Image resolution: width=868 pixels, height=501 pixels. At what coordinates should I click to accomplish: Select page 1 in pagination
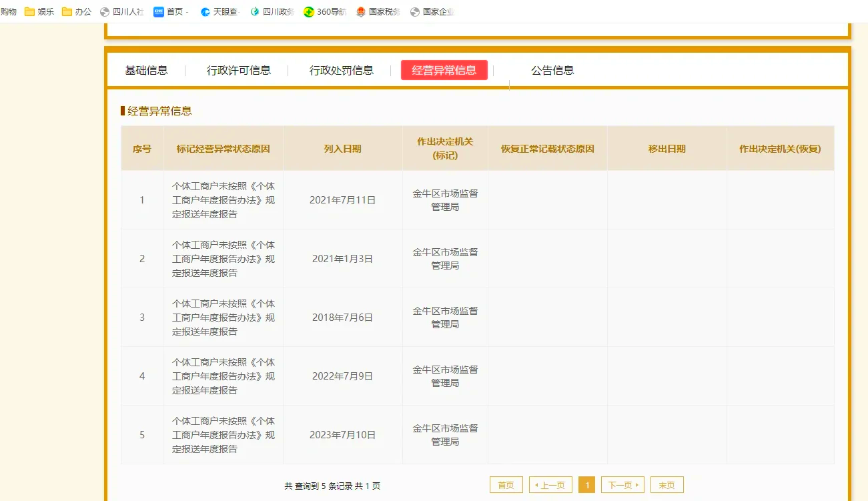(587, 485)
